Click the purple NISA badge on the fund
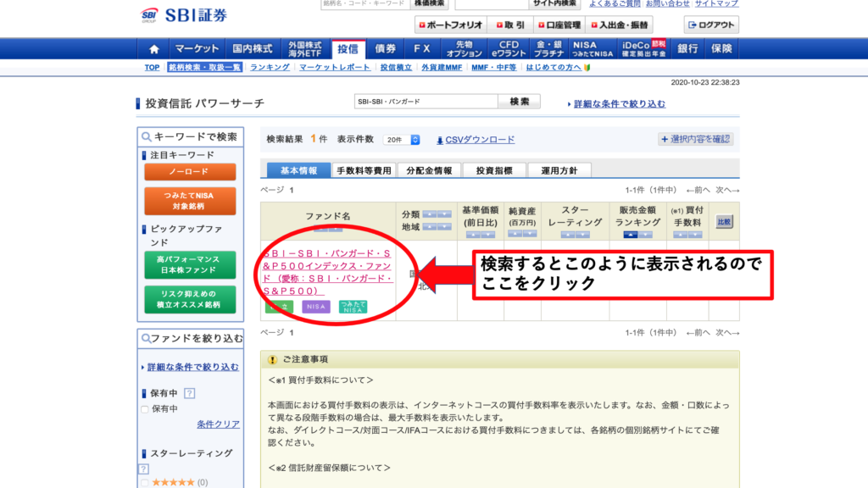868x488 pixels. pos(316,307)
